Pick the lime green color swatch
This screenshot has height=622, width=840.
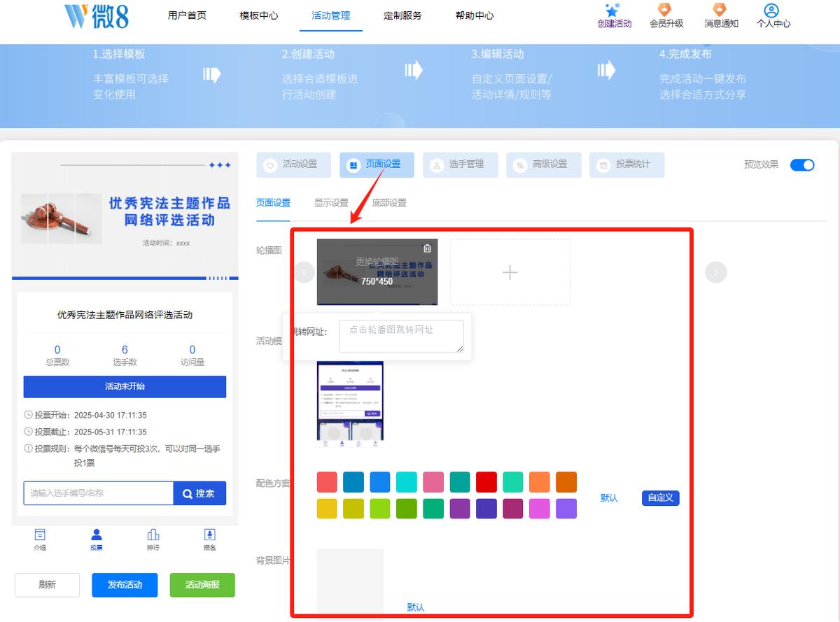click(380, 509)
